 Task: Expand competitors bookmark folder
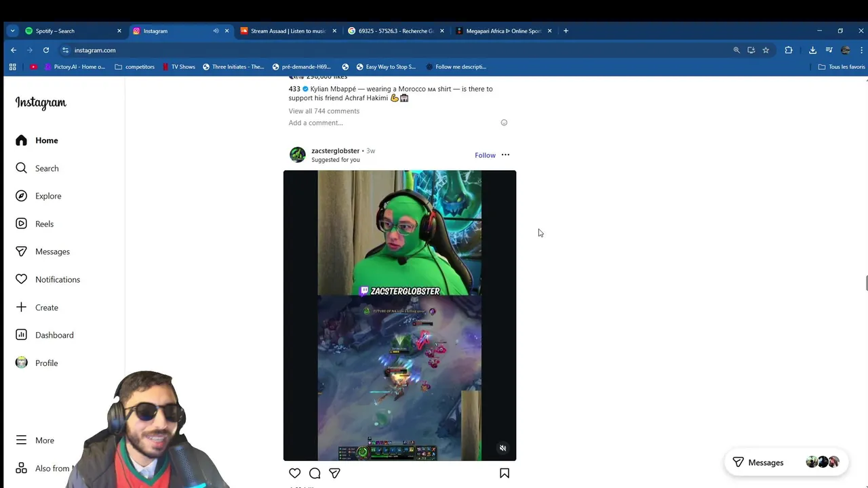[135, 66]
